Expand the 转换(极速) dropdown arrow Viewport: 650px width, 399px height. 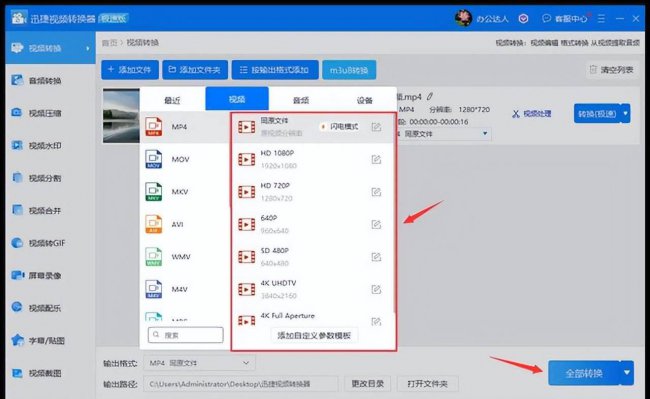[x=626, y=114]
